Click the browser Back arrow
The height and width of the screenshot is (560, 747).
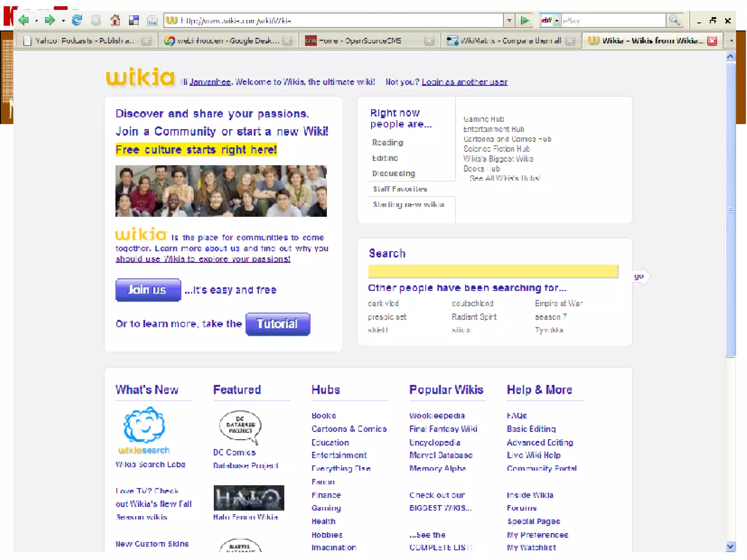pos(24,20)
